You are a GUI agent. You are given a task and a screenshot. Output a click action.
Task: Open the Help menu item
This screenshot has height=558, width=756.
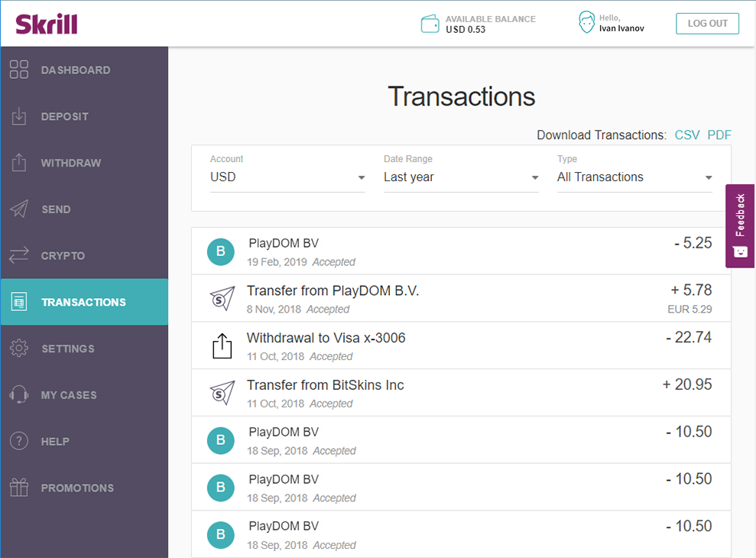(x=84, y=441)
